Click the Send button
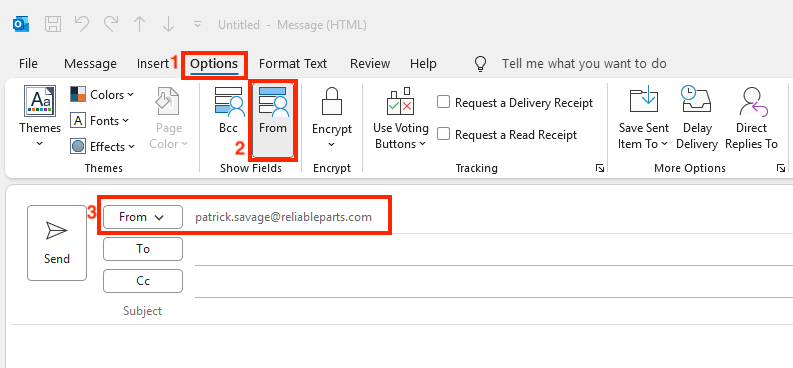This screenshot has height=368, width=793. pyautogui.click(x=57, y=243)
